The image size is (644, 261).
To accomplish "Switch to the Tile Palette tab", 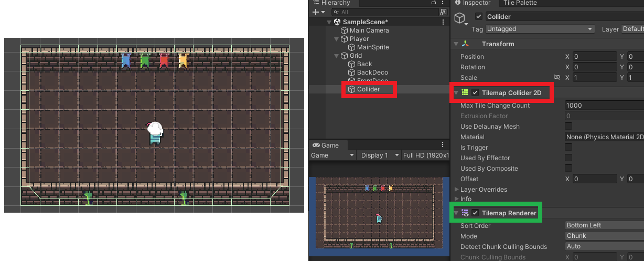I will point(520,3).
